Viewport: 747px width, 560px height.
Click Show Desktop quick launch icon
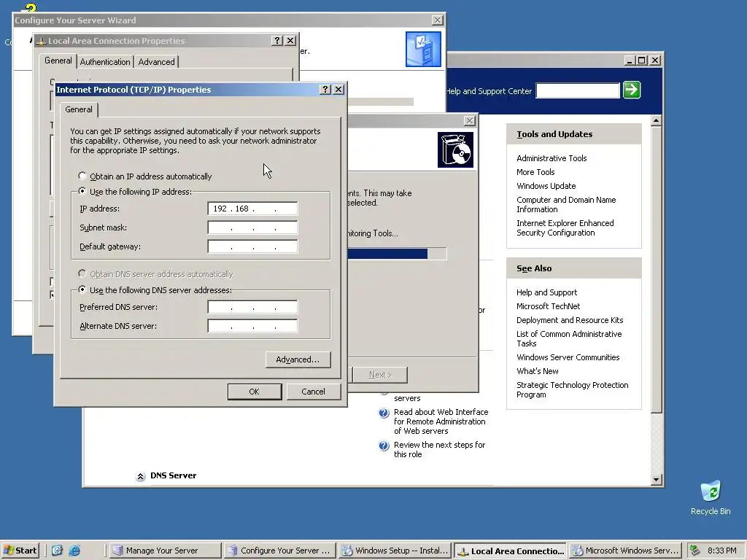pyautogui.click(x=57, y=551)
